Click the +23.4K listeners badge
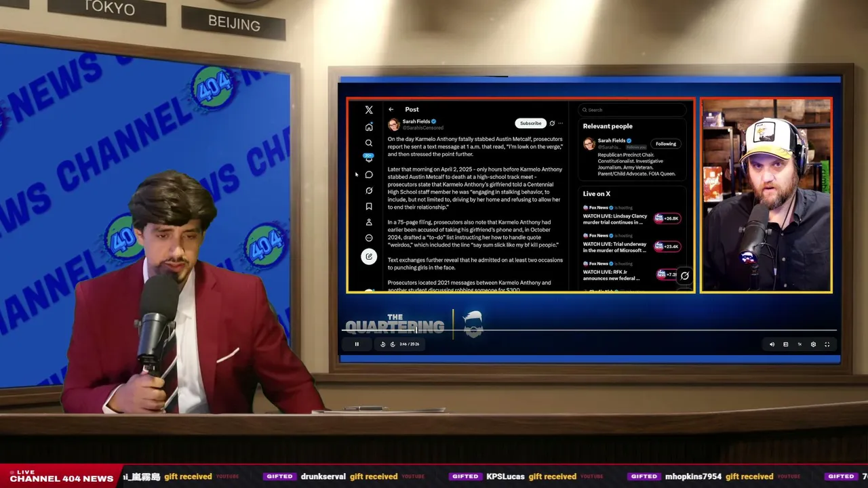This screenshot has width=868, height=488. (x=667, y=246)
